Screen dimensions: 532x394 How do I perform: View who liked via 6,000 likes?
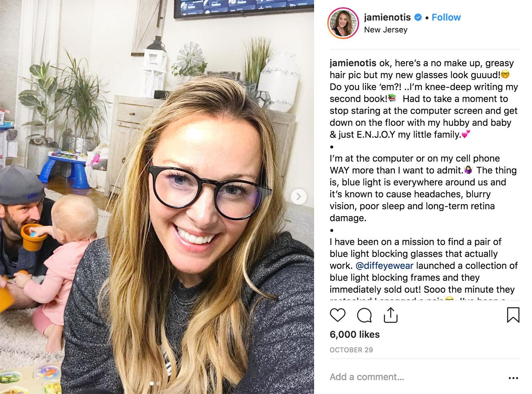click(x=355, y=335)
